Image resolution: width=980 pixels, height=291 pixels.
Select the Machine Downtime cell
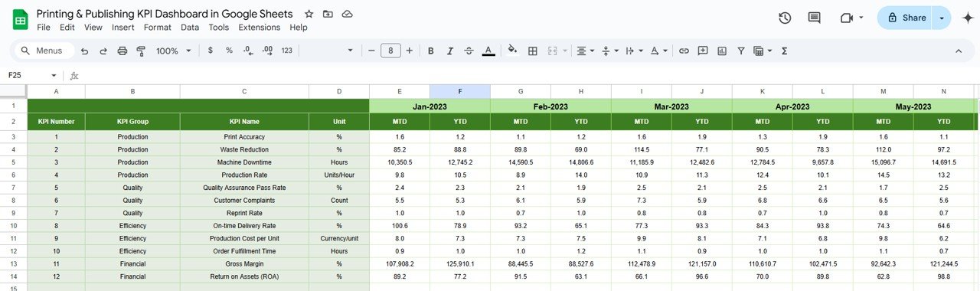click(x=244, y=162)
